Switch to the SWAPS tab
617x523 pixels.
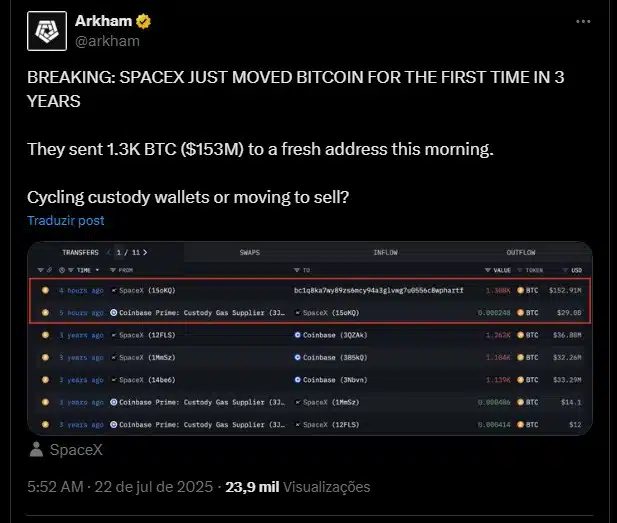247,253
